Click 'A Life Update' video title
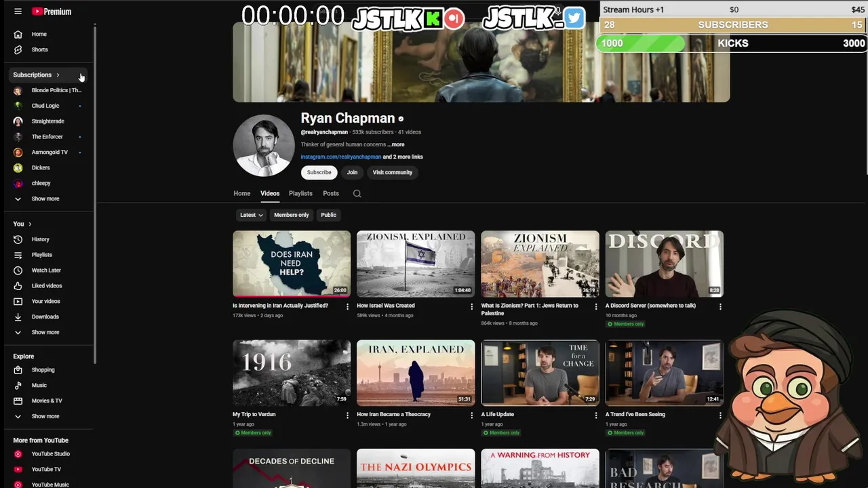The image size is (868, 488). [x=498, y=415]
